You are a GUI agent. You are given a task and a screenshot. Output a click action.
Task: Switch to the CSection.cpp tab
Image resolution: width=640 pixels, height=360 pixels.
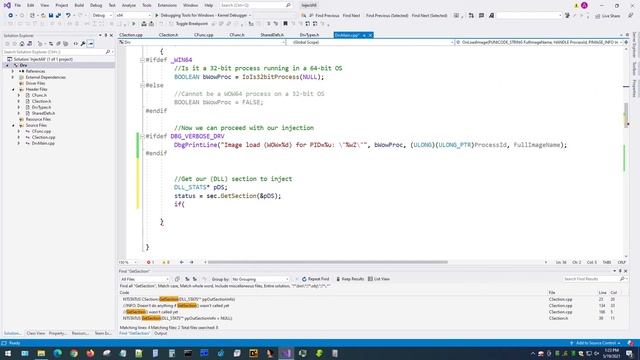coord(131,35)
